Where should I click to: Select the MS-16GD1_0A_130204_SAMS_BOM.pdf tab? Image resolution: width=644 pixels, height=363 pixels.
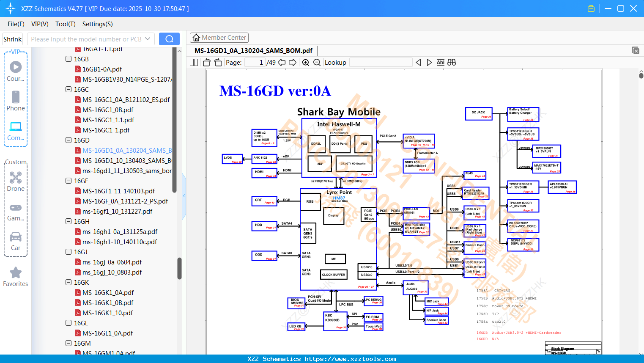(x=253, y=51)
